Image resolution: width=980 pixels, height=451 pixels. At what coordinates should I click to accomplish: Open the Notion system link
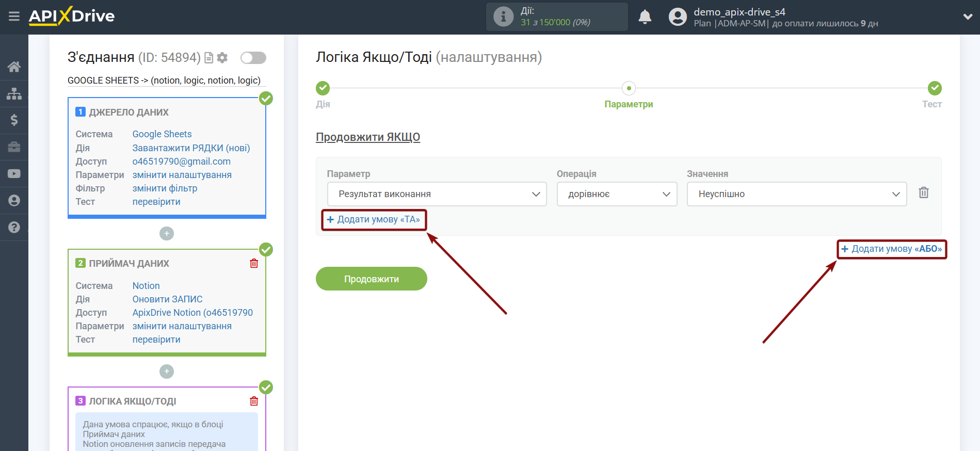pyautogui.click(x=146, y=286)
